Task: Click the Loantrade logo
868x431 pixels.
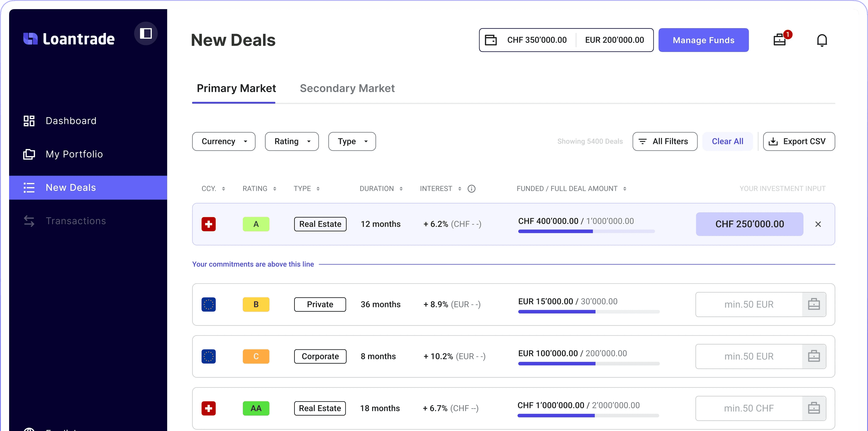Action: 69,39
